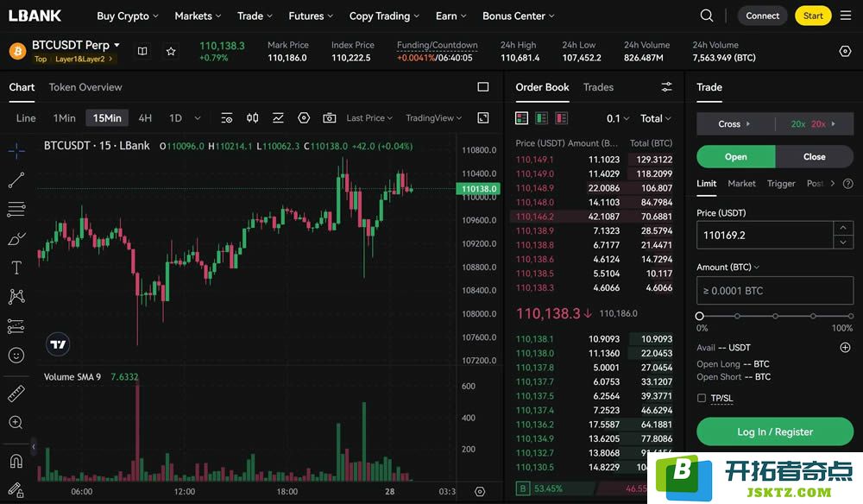The width and height of the screenshot is (863, 504).
Task: Open the TradingView chart source dropdown
Action: [x=434, y=117]
